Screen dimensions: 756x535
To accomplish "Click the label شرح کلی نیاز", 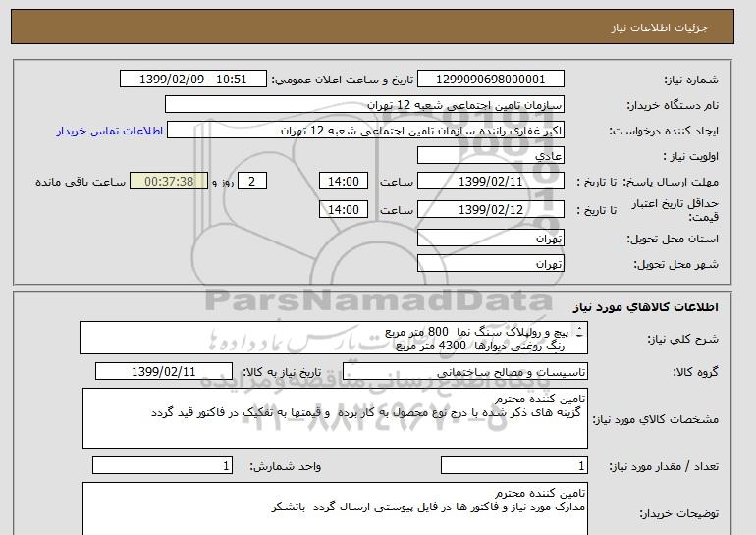I will point(682,339).
